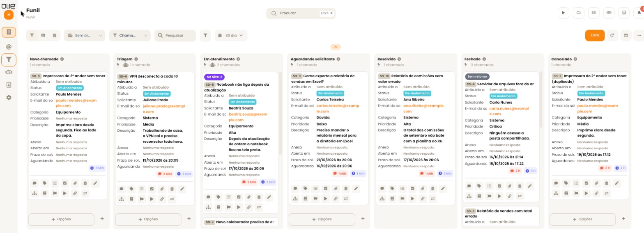Refresh the board with the reload icon

coord(612,35)
